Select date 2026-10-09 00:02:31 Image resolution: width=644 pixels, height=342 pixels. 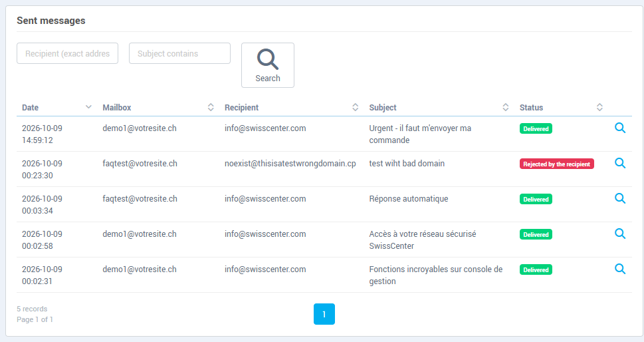(x=42, y=275)
